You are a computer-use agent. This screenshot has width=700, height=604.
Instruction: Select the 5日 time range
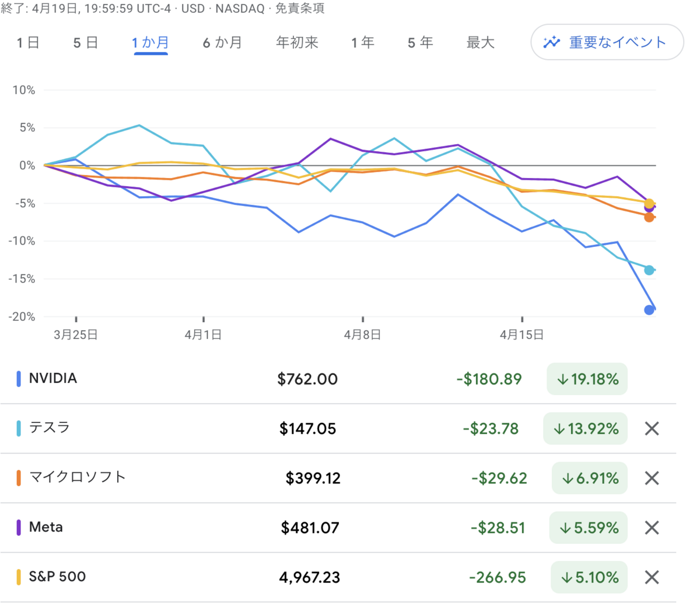(86, 43)
